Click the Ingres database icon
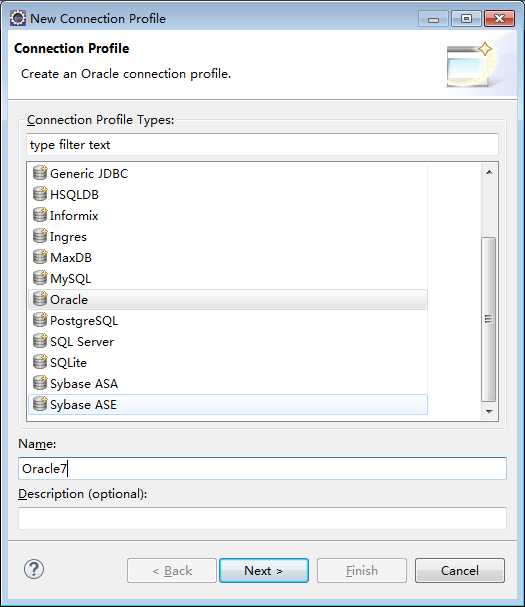 click(40, 236)
